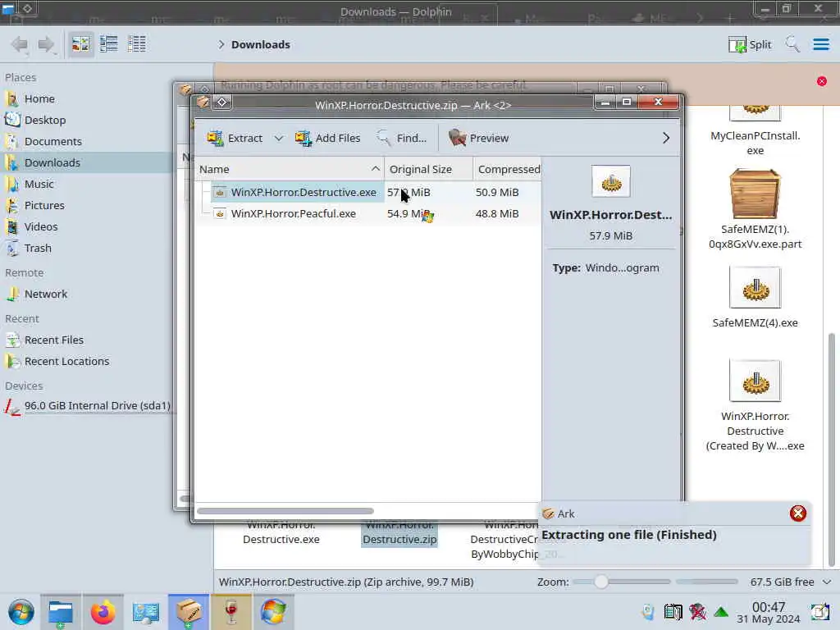
Task: Close the root warning banner in Dolphin
Action: click(822, 81)
